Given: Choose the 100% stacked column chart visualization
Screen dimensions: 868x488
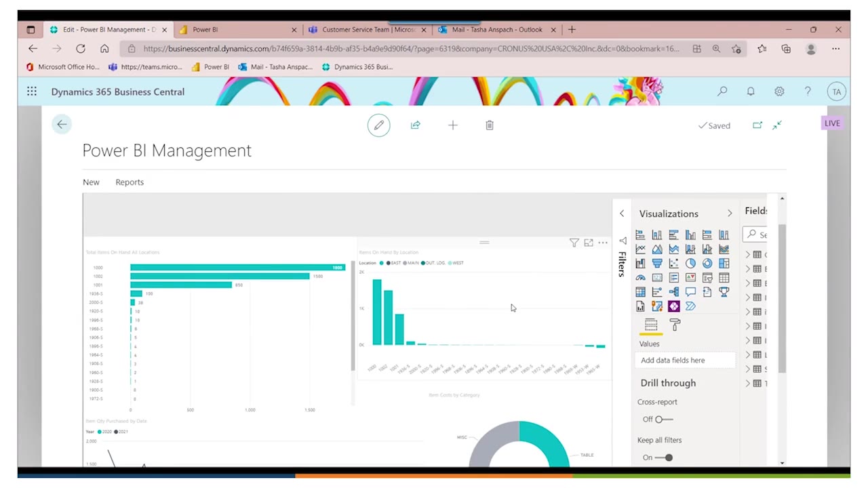Looking at the screenshot, I should pos(724,235).
